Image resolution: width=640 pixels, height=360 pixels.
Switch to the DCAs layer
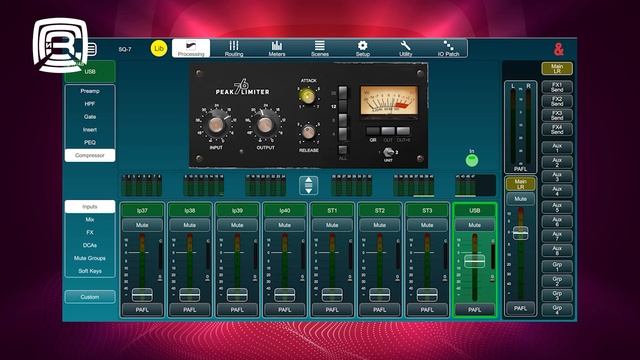[90, 245]
